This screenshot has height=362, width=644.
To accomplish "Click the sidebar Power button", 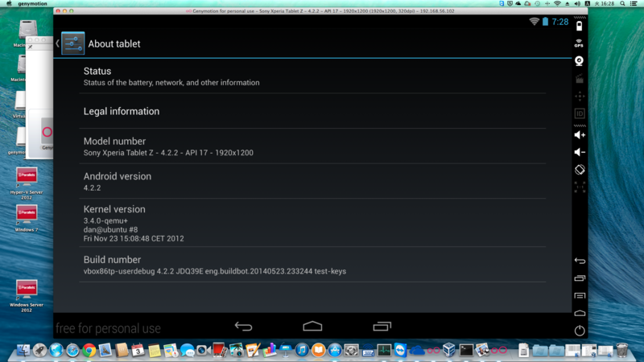I will click(580, 331).
